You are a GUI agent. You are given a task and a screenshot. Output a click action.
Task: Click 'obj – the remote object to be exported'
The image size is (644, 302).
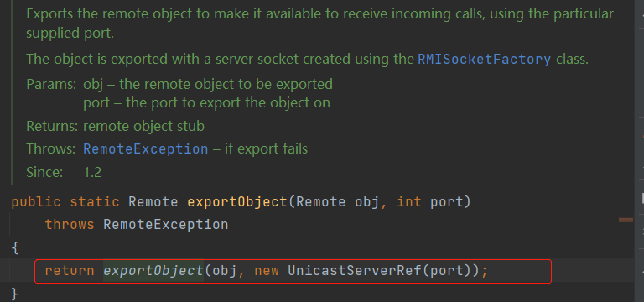click(208, 84)
